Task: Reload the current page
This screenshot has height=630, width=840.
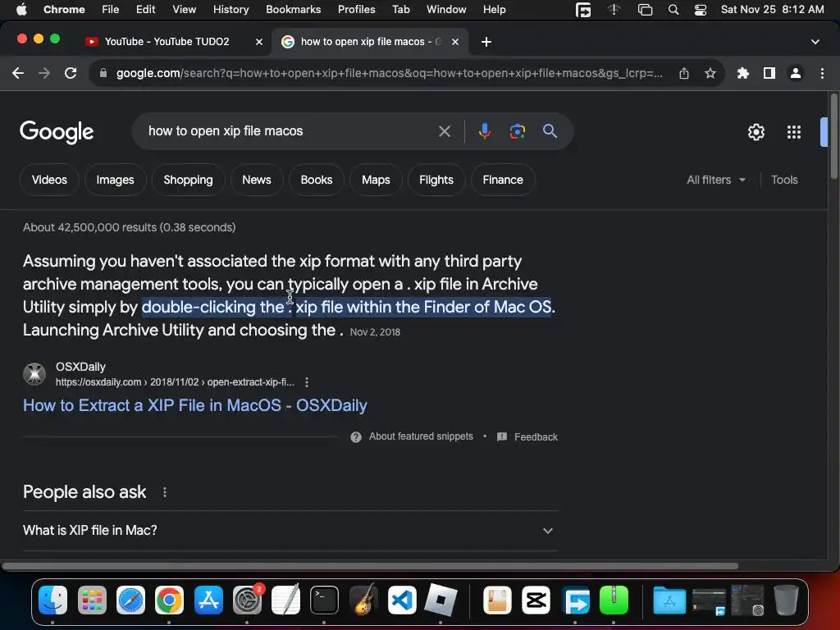Action: pos(71,73)
